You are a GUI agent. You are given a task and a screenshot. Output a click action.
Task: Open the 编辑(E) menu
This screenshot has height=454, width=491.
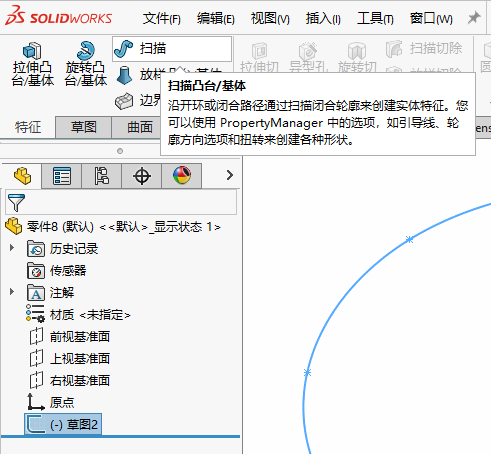(x=216, y=18)
